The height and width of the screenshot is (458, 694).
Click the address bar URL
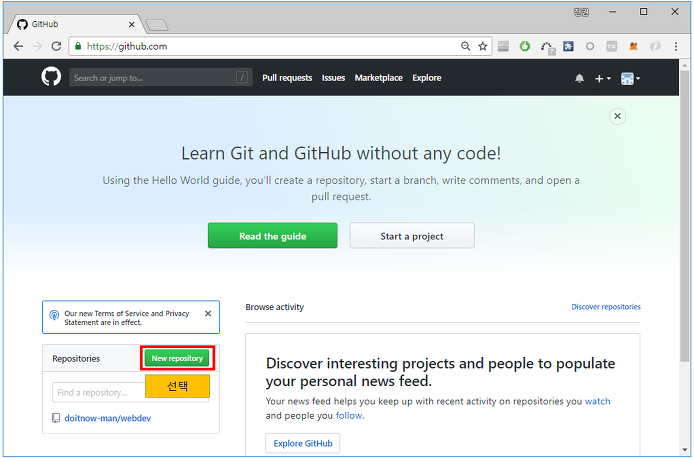[x=127, y=46]
